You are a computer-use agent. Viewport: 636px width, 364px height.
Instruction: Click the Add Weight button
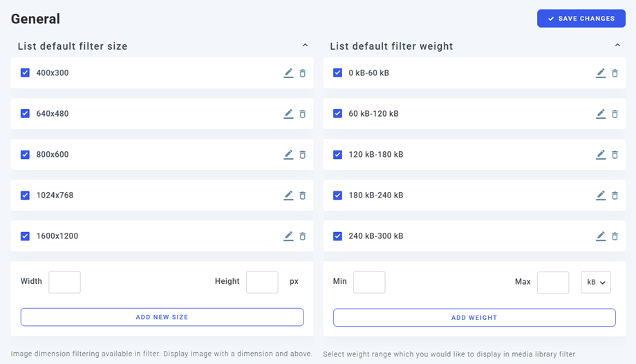(474, 318)
